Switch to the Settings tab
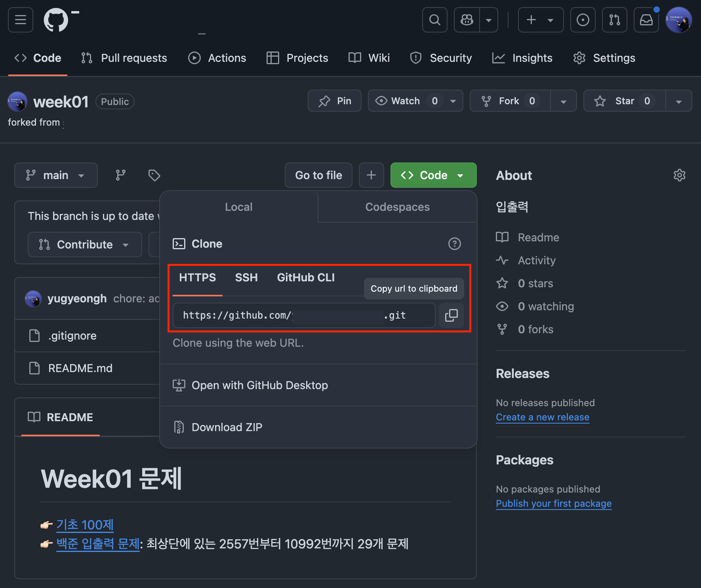The image size is (701, 588). tap(604, 58)
